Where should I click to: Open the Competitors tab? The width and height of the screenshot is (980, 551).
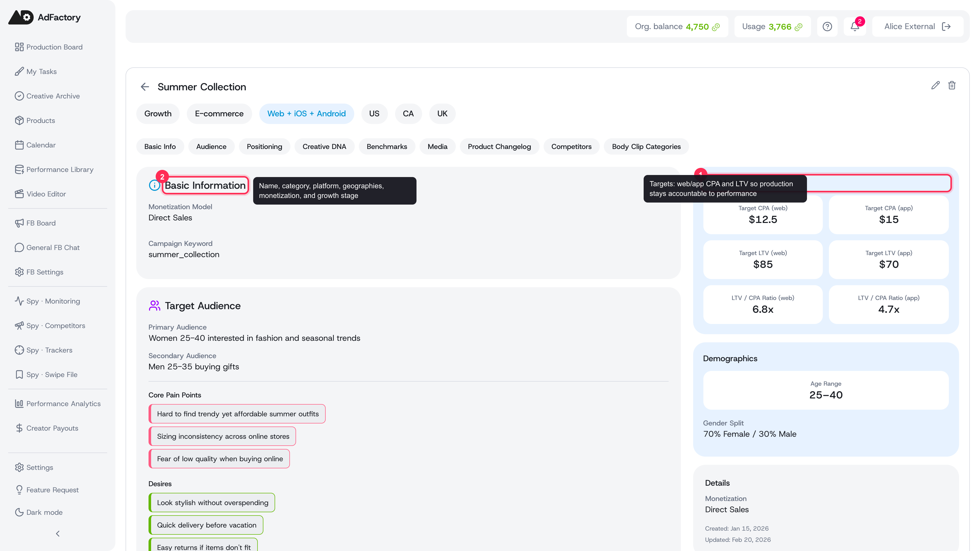click(571, 146)
